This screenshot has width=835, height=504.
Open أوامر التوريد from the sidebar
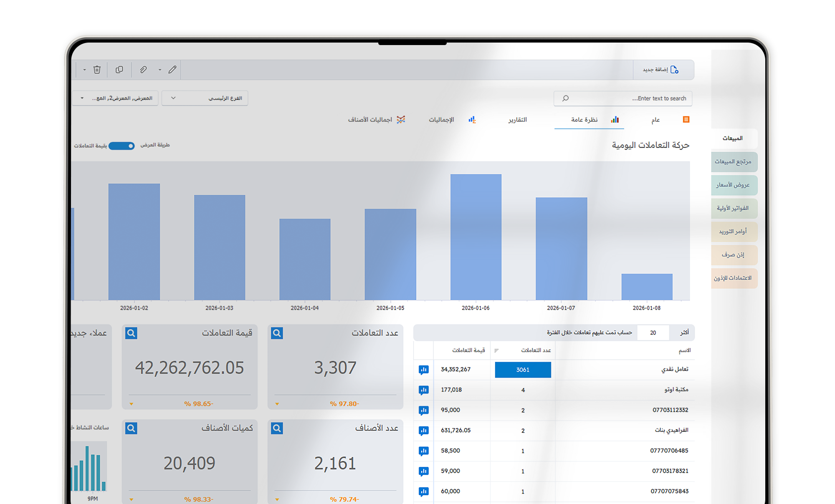pyautogui.click(x=734, y=232)
